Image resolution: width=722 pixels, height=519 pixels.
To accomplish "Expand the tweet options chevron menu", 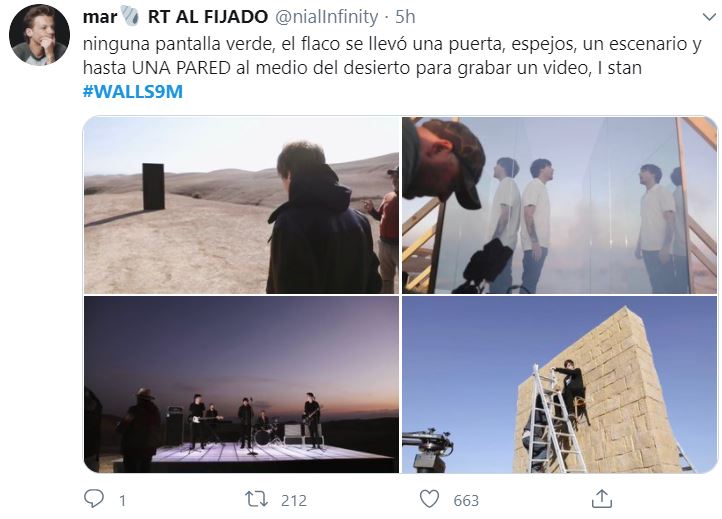I will [x=709, y=17].
